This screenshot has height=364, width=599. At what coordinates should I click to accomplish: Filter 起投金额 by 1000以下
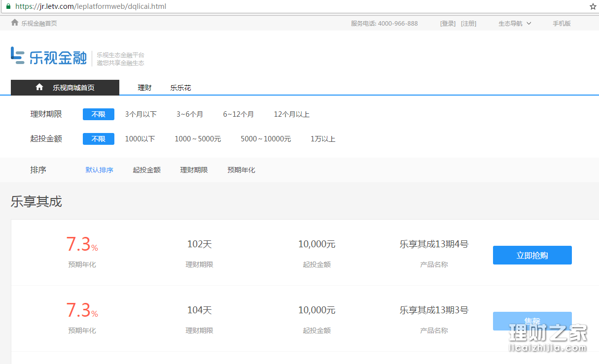click(140, 139)
